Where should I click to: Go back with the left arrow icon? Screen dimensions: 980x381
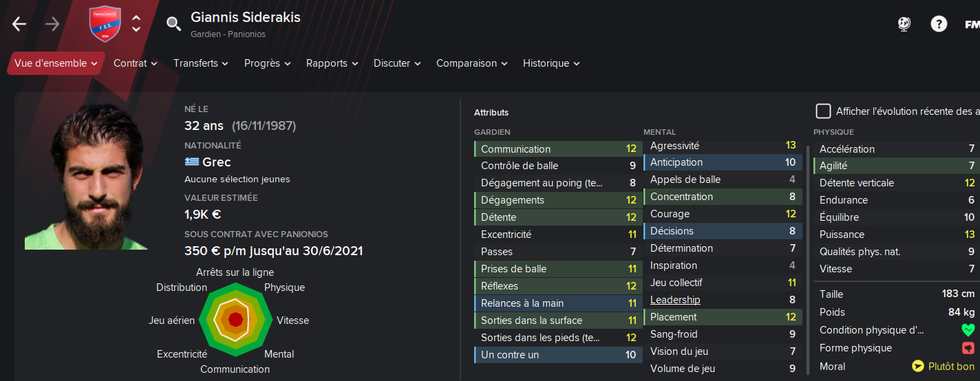click(19, 24)
